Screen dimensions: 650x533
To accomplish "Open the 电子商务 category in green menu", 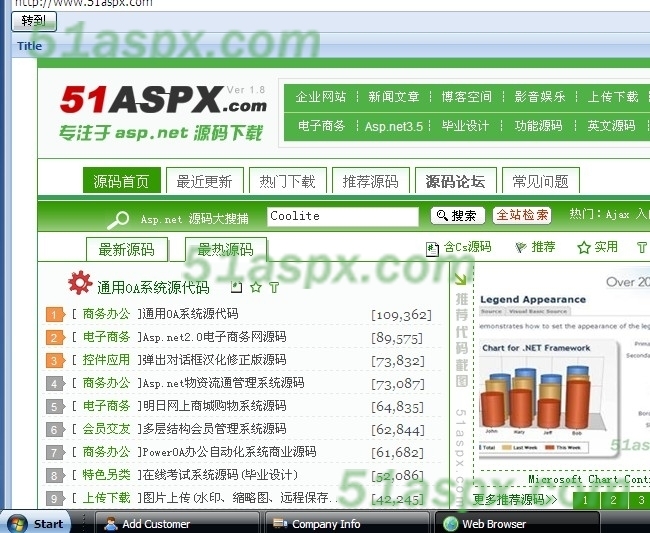I will 321,126.
